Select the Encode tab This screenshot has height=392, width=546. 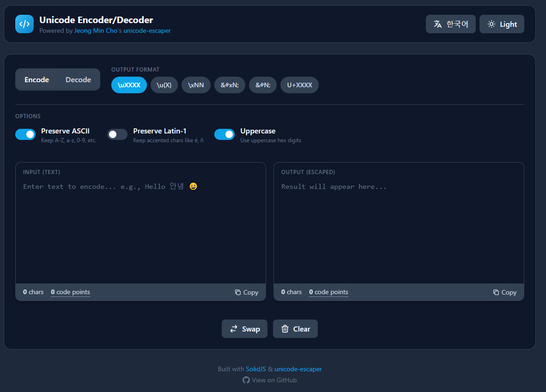pos(36,79)
